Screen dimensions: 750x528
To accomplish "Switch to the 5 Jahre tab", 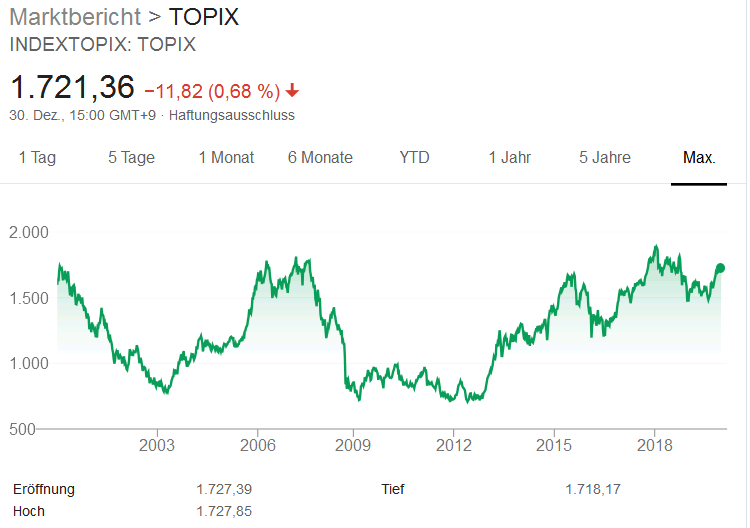I will click(x=605, y=157).
